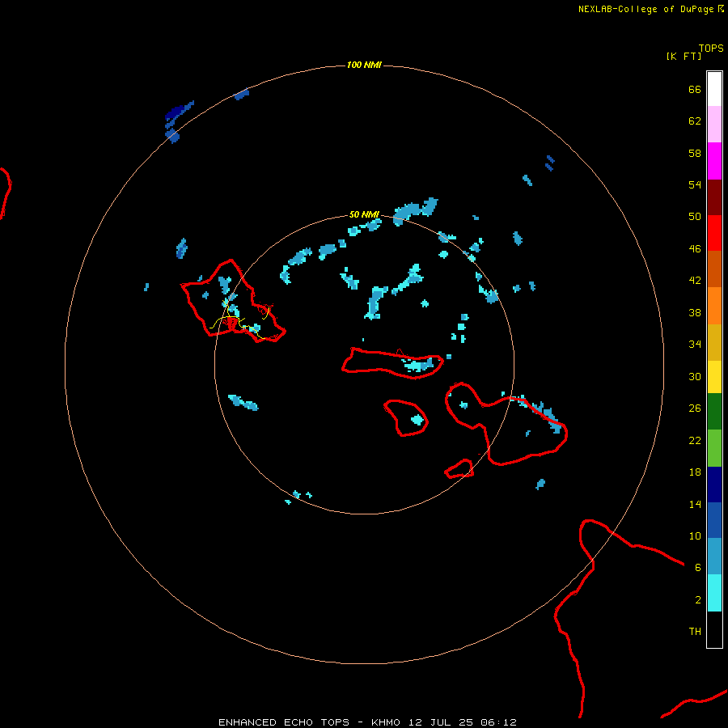Click the legend value 38
Screen dimensions: 728x728
coord(695,312)
